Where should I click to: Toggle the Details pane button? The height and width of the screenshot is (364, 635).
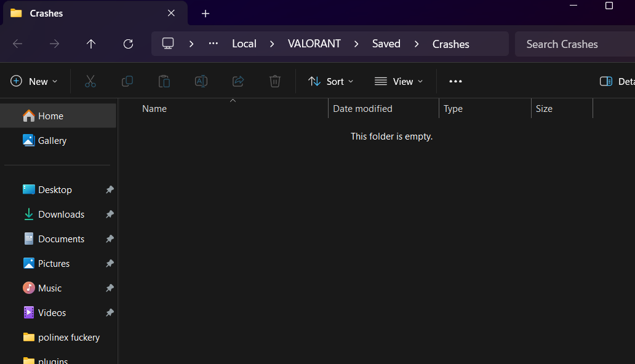pyautogui.click(x=617, y=81)
